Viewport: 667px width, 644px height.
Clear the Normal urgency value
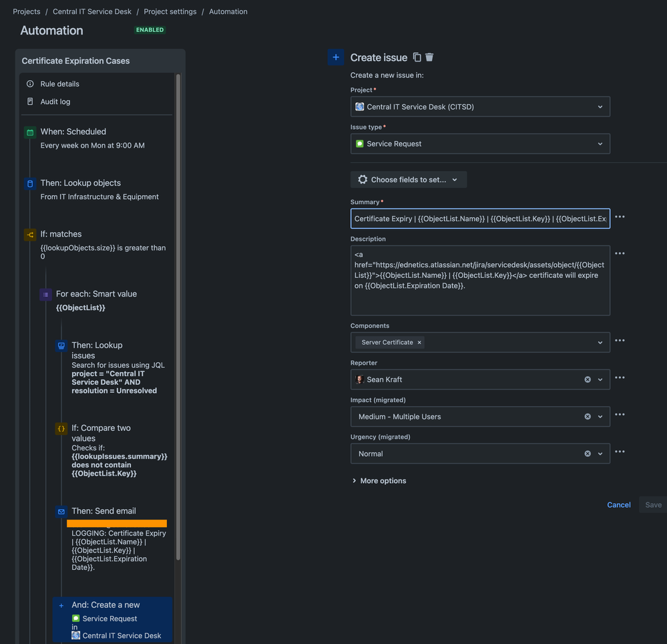pos(588,454)
